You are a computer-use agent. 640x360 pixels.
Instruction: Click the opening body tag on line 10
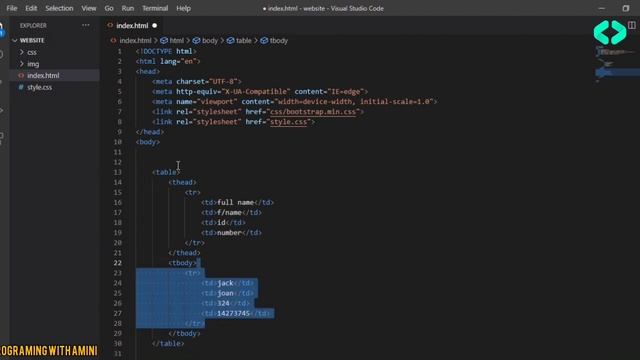[x=148, y=142]
